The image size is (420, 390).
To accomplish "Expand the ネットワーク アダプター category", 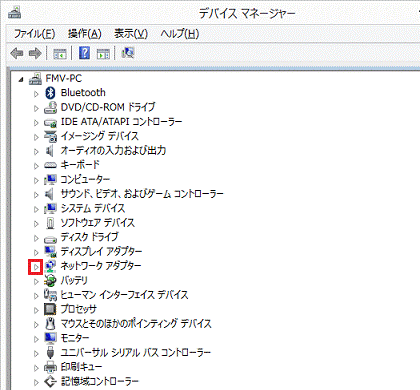I will [x=36, y=267].
